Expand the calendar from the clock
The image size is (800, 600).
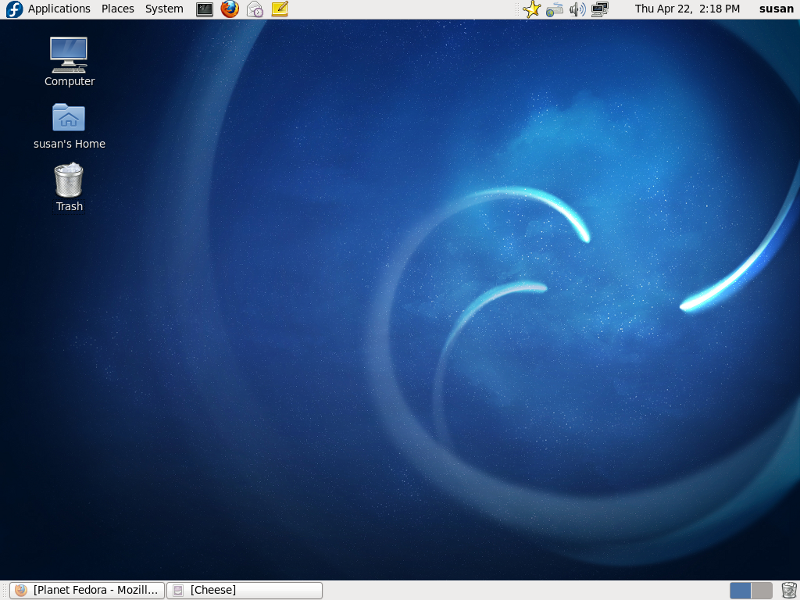[x=687, y=9]
